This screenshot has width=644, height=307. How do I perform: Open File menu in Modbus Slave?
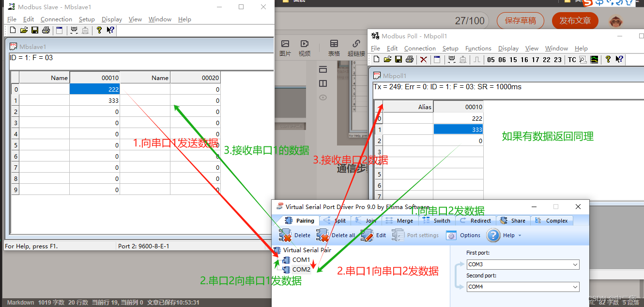[x=12, y=19]
